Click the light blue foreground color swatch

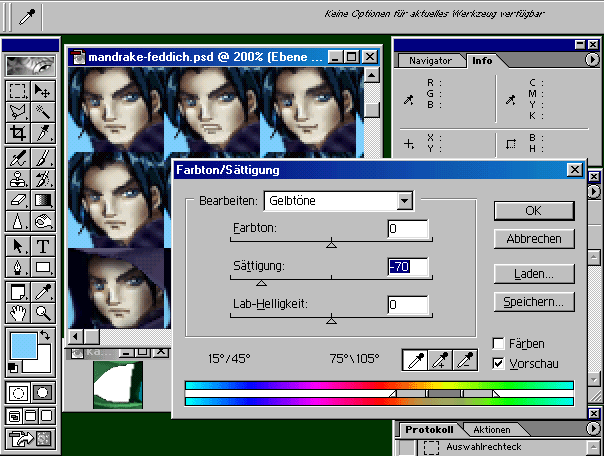pyautogui.click(x=24, y=346)
